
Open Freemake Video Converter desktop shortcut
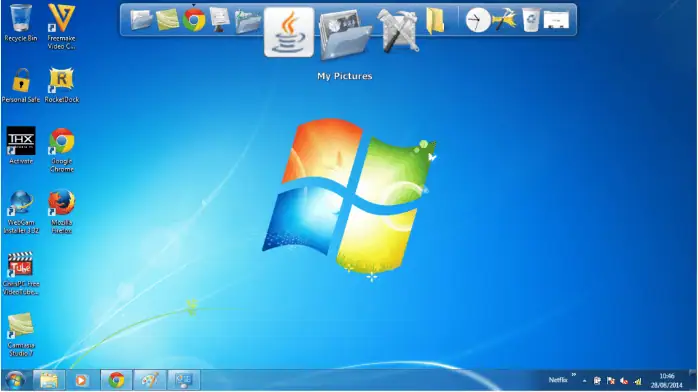coord(61,26)
